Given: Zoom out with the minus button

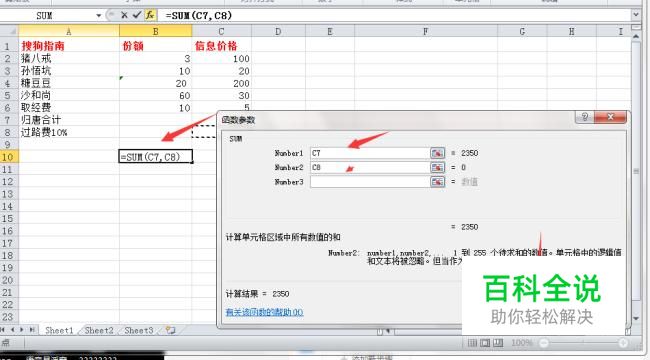Looking at the screenshot, I should coord(543,343).
